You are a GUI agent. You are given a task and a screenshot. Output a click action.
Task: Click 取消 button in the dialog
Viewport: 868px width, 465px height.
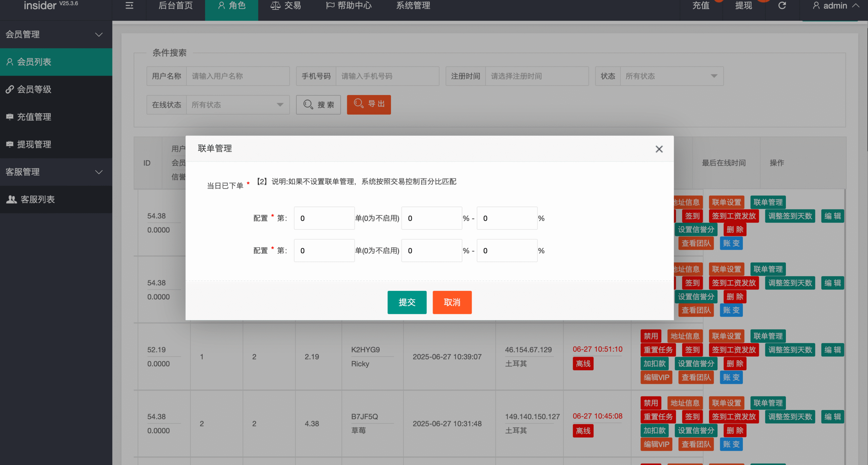452,302
